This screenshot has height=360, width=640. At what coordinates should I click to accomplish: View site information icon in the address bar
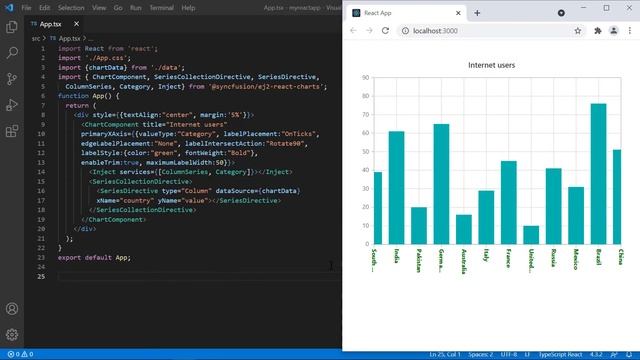click(x=405, y=31)
